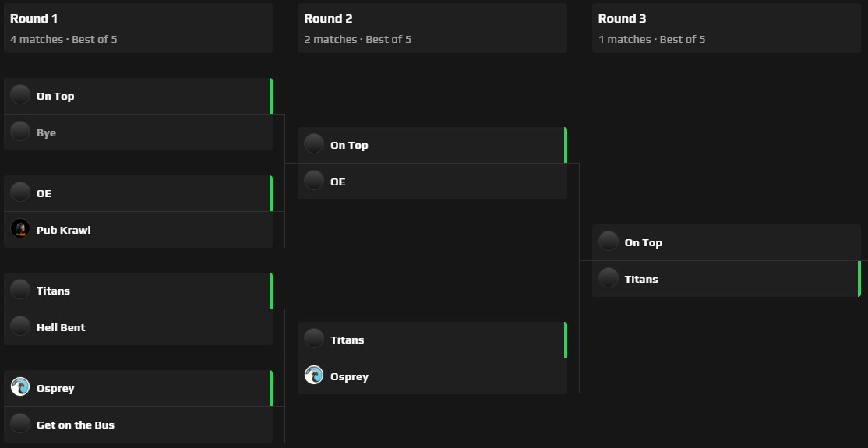Click Pub Krawl team logo icon
Image resolution: width=868 pixels, height=448 pixels.
(x=20, y=229)
